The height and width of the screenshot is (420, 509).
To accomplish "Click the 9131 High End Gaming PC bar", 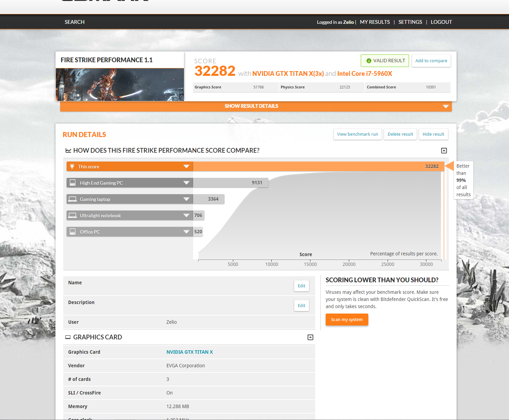I will point(231,183).
